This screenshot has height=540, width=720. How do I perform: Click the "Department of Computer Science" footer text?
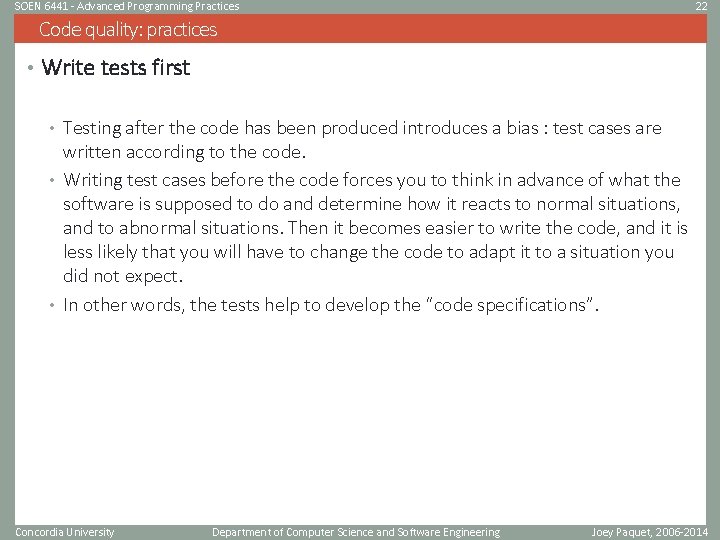(355, 532)
